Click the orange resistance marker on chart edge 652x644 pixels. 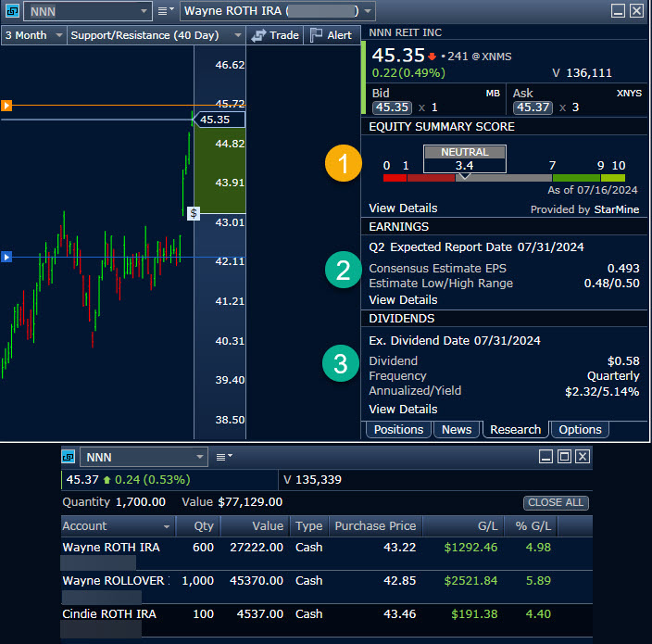pyautogui.click(x=6, y=106)
